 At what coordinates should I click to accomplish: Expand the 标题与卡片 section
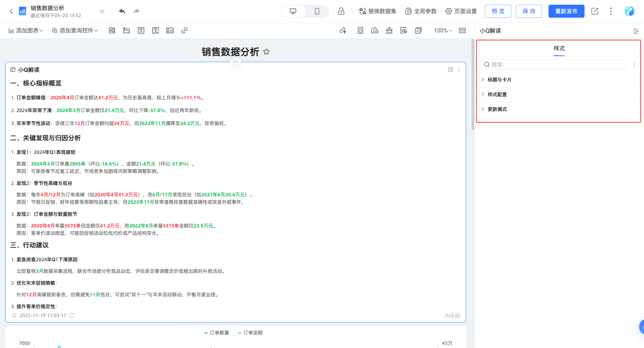[499, 80]
